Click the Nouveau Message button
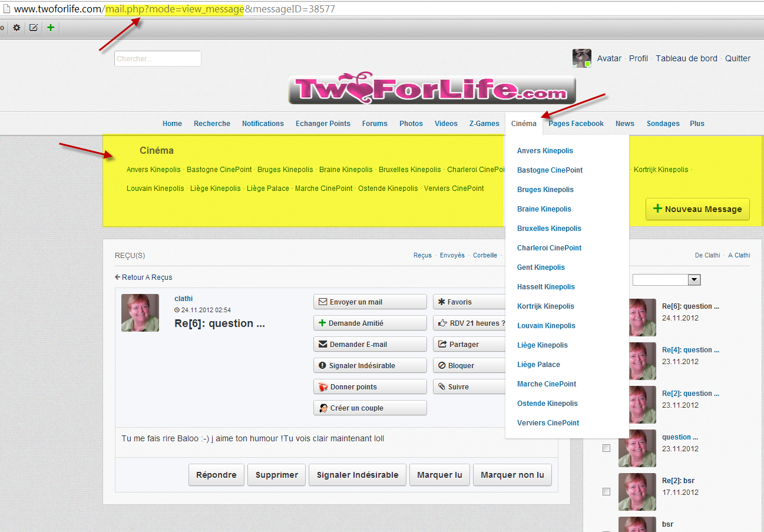 click(x=697, y=209)
